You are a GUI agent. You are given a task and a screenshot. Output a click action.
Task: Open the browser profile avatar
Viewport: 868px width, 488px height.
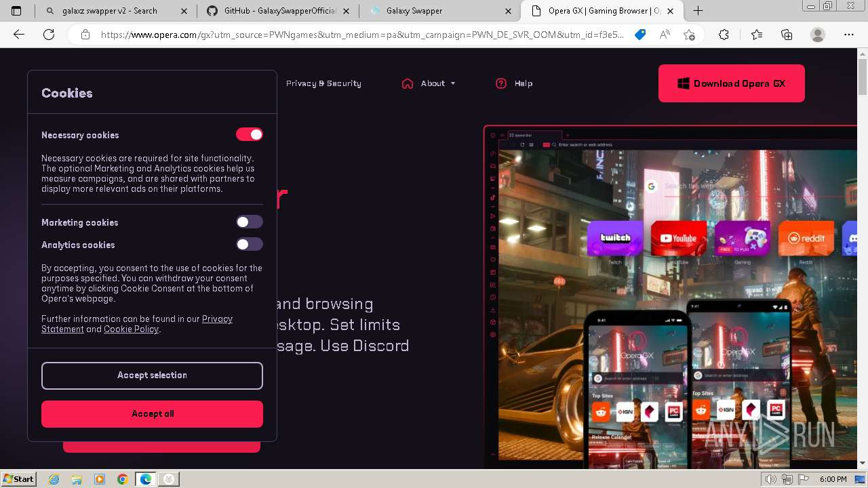click(818, 35)
